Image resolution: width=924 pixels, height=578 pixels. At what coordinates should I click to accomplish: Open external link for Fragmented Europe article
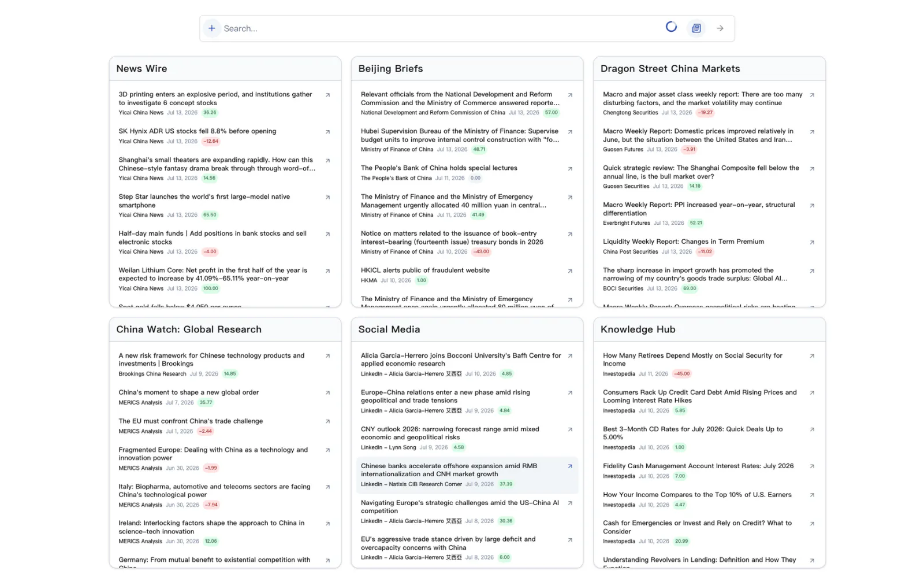[327, 451]
